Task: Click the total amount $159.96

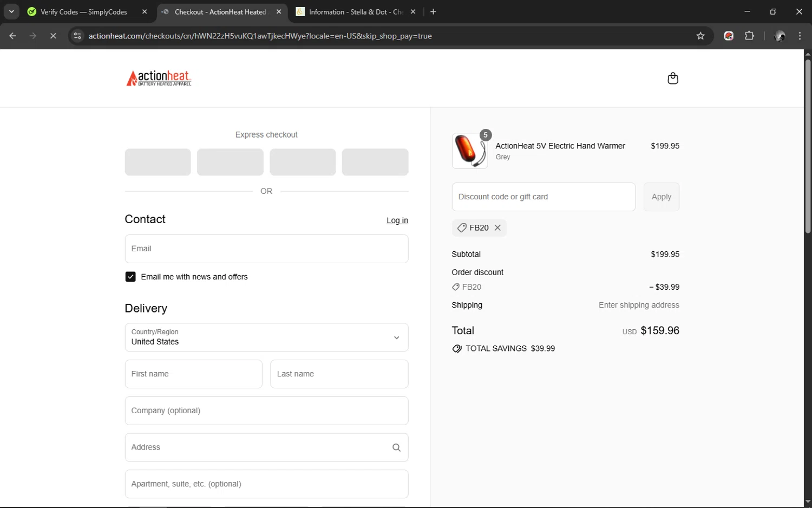Action: (x=660, y=330)
